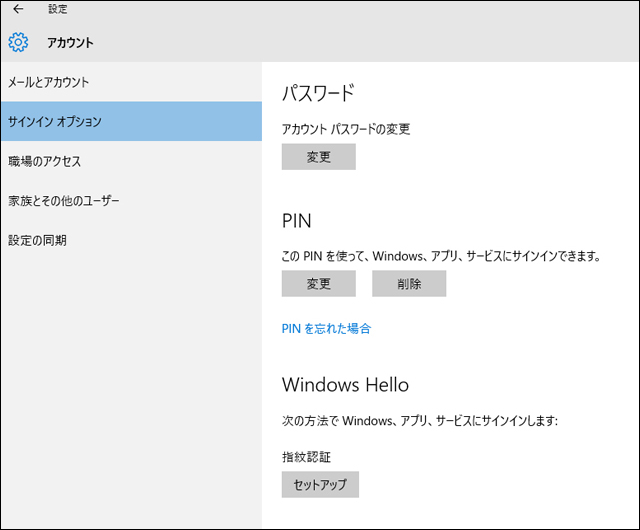Click セットアップ button for 指紋認証
This screenshot has width=640, height=530.
pyautogui.click(x=319, y=485)
